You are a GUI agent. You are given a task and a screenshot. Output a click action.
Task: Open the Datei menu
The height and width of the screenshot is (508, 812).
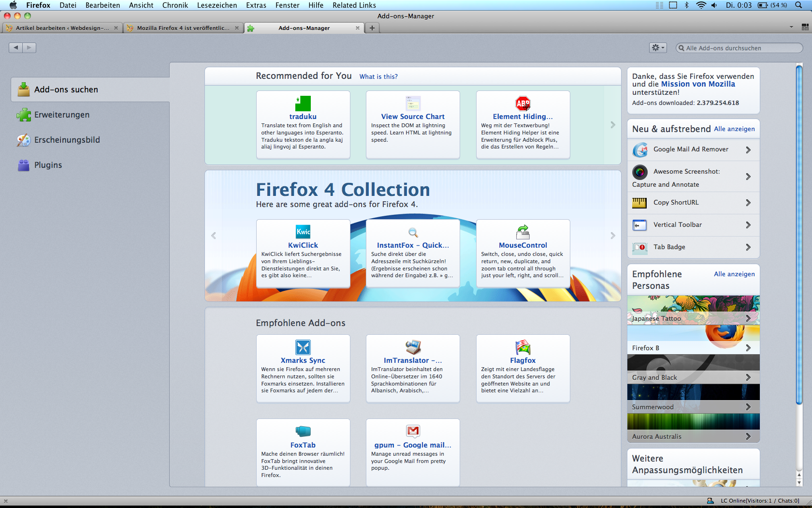click(68, 5)
